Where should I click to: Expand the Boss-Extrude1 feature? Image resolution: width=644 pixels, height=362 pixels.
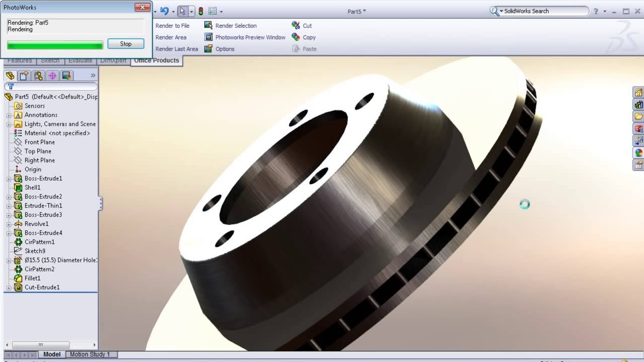click(x=9, y=178)
